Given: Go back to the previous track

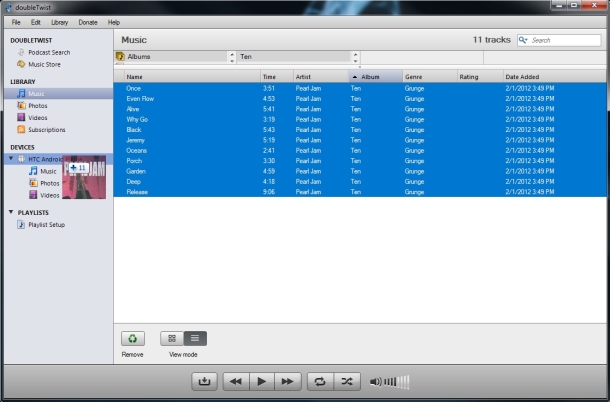Looking at the screenshot, I should (235, 381).
